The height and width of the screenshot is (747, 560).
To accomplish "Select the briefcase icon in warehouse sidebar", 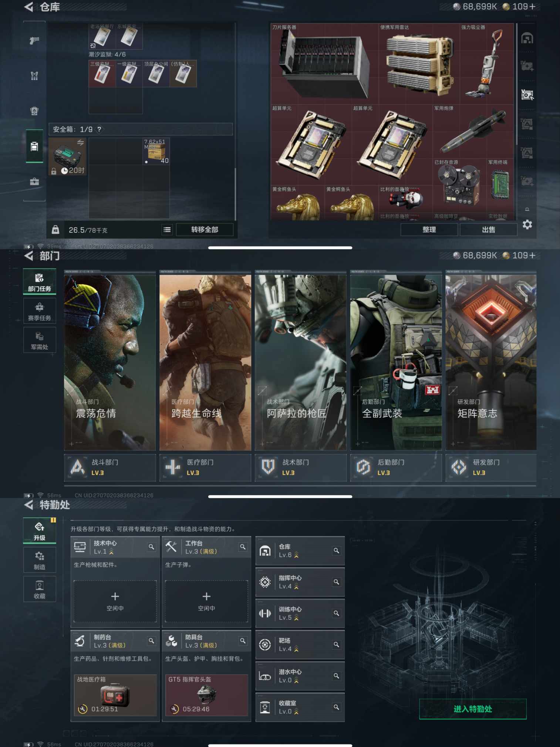I will click(34, 182).
